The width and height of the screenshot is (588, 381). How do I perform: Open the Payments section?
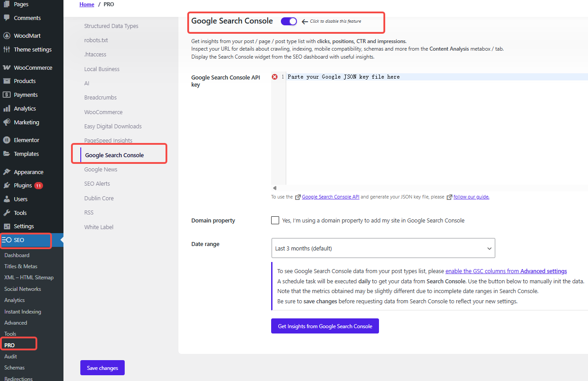tap(26, 94)
